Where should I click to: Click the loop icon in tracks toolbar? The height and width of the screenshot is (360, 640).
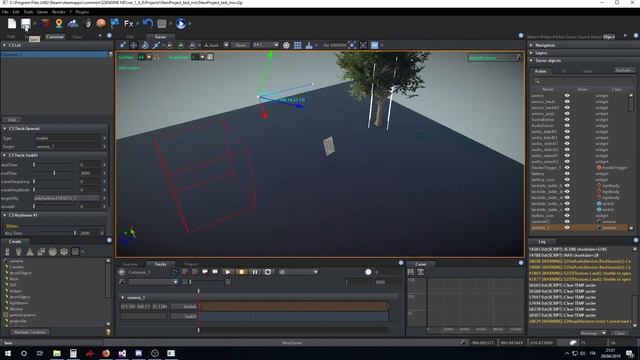pos(268,272)
